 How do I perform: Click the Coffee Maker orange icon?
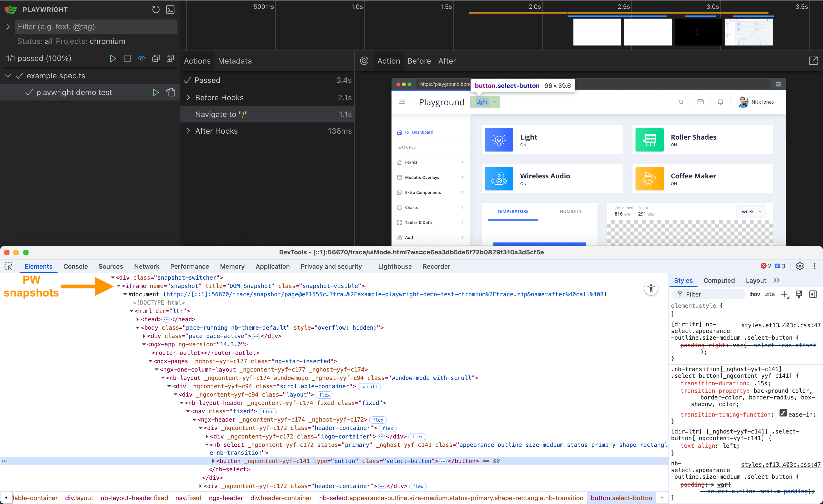pos(649,179)
